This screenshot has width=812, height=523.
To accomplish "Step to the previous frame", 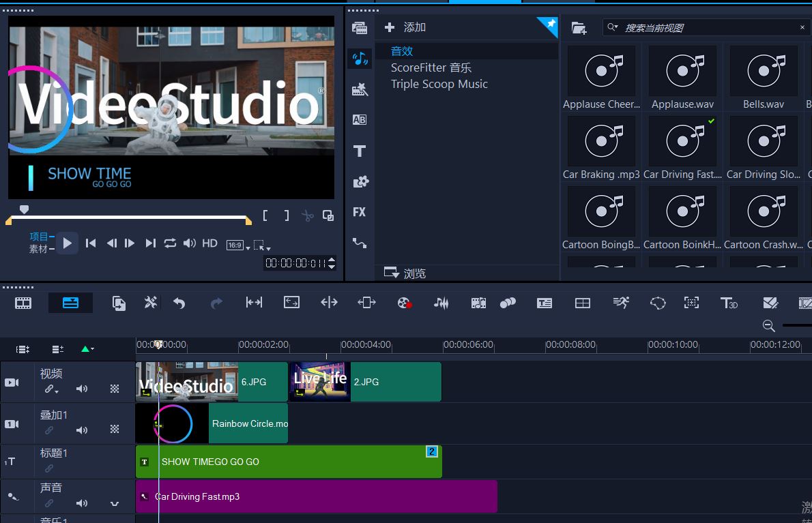I will coord(111,243).
